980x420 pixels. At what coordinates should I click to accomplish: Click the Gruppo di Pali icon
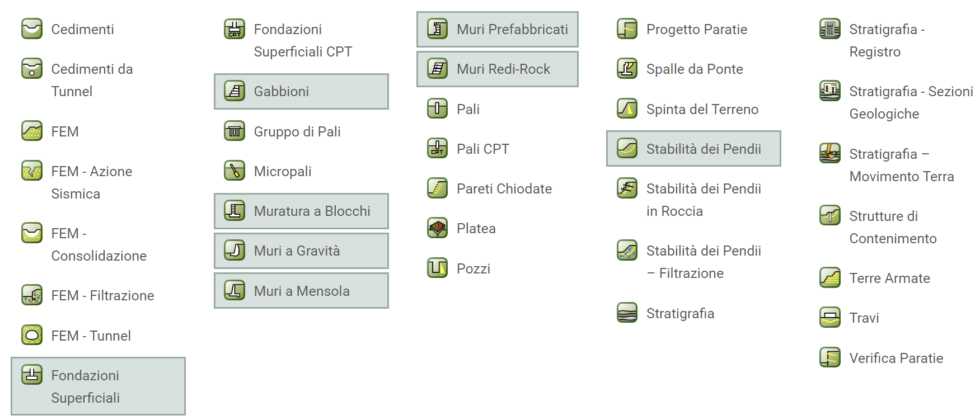[x=235, y=131]
